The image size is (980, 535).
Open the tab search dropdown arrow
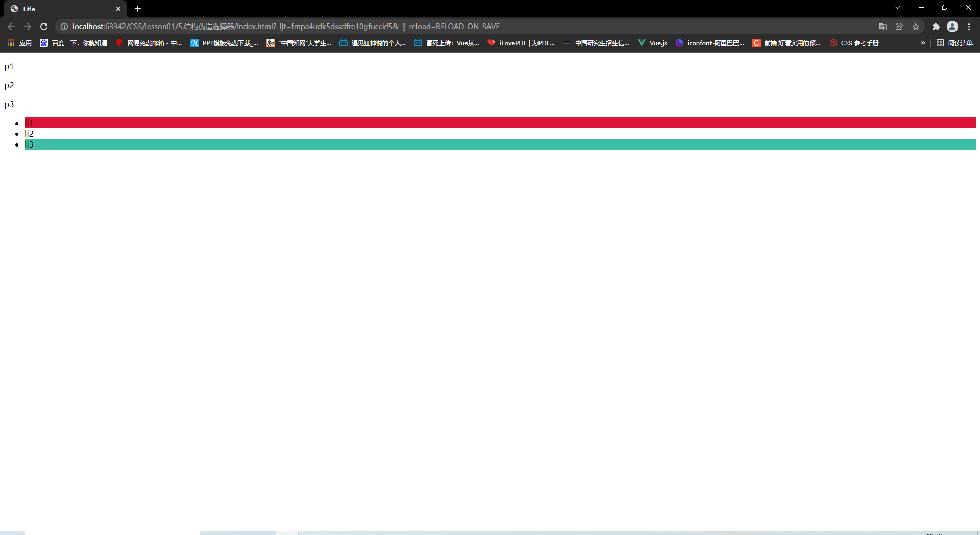tap(898, 7)
